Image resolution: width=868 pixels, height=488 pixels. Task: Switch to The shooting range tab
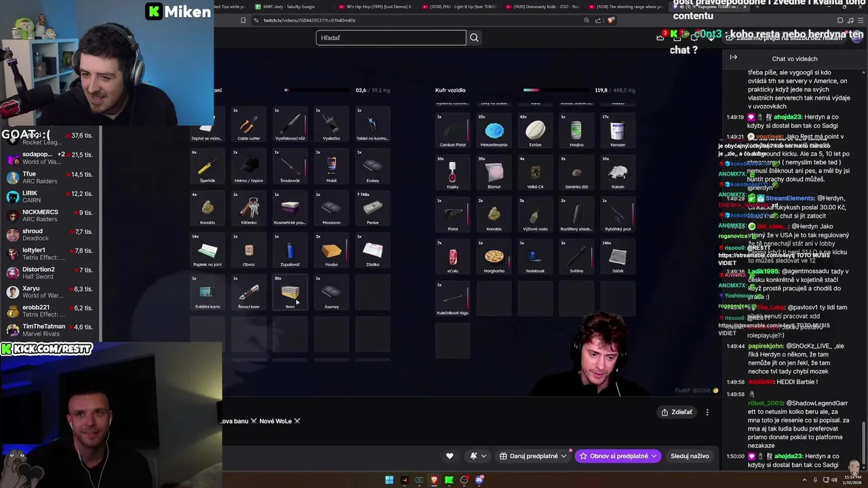coord(627,7)
